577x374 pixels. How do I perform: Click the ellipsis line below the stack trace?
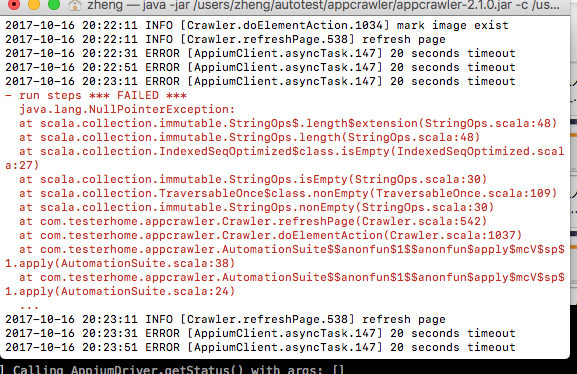click(29, 306)
